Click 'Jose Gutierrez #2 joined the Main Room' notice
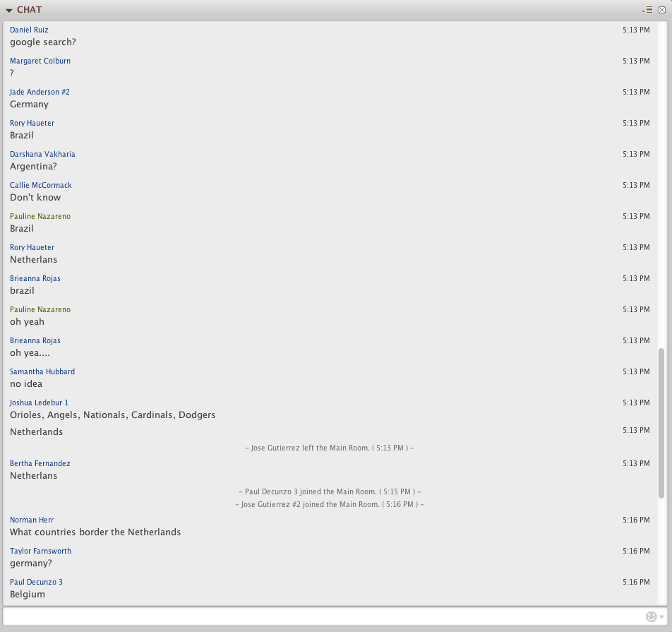Screen dimensions: 672x632 click(x=330, y=505)
